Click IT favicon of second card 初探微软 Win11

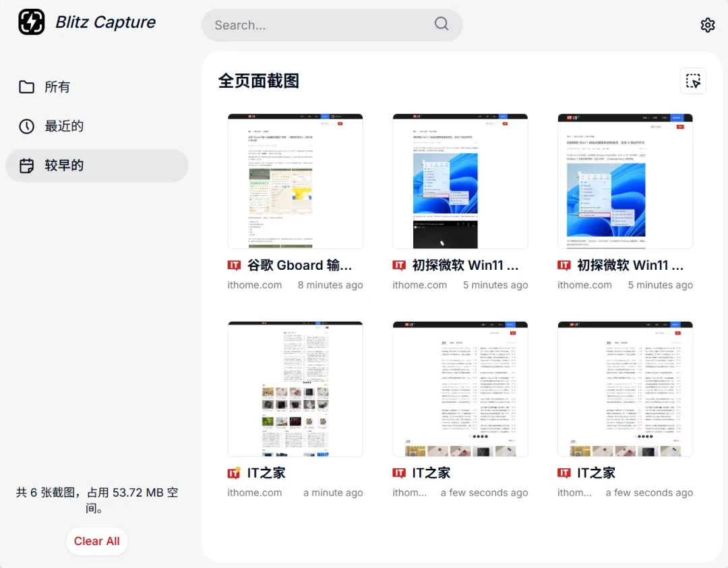coord(399,265)
